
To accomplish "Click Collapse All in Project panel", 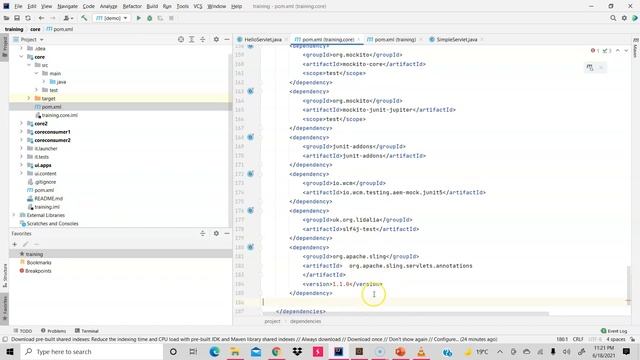I will 202,39.
